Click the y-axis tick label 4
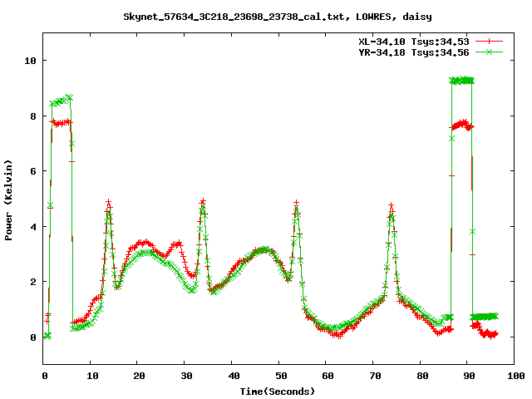The image size is (532, 399). tap(33, 227)
